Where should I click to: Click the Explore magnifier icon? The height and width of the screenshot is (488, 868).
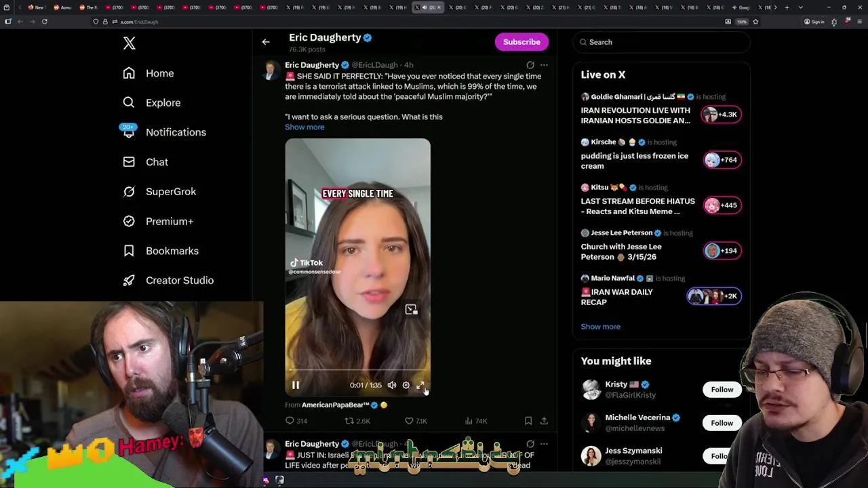pyautogui.click(x=129, y=103)
